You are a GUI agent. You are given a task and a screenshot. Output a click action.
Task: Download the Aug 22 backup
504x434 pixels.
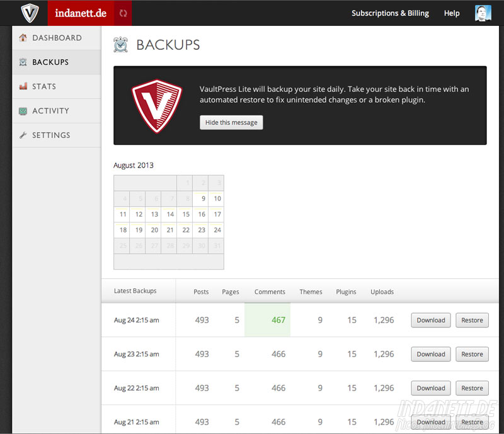(431, 388)
